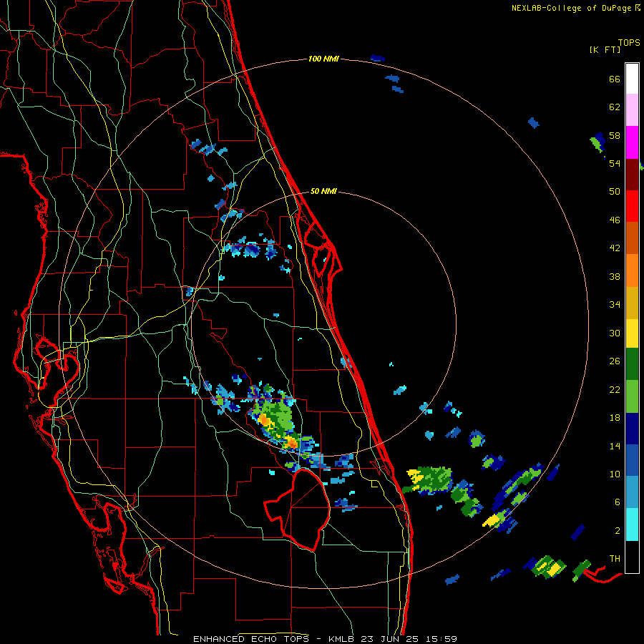Click the legend value "58"
This screenshot has height=644, width=644.
(x=615, y=135)
